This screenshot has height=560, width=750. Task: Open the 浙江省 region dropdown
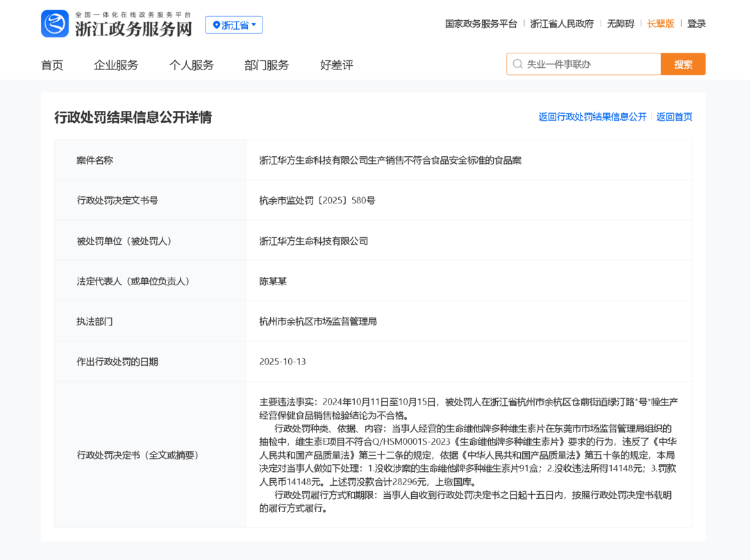[x=234, y=25]
